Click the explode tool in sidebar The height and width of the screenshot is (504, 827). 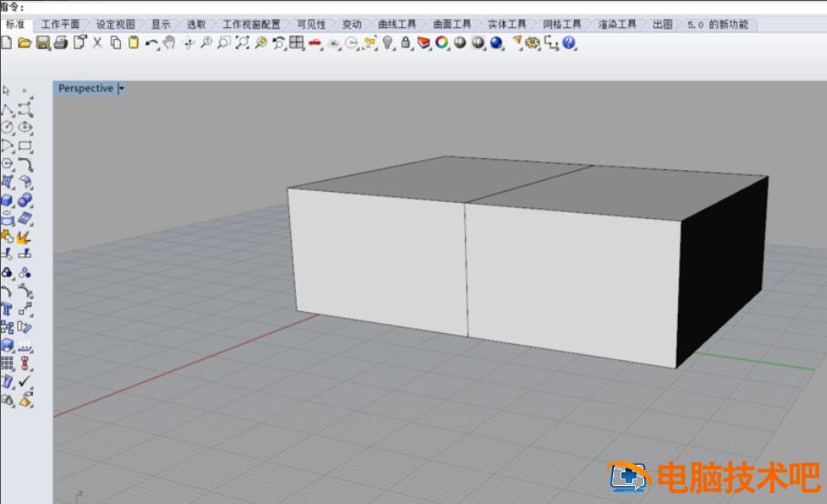[x=24, y=237]
